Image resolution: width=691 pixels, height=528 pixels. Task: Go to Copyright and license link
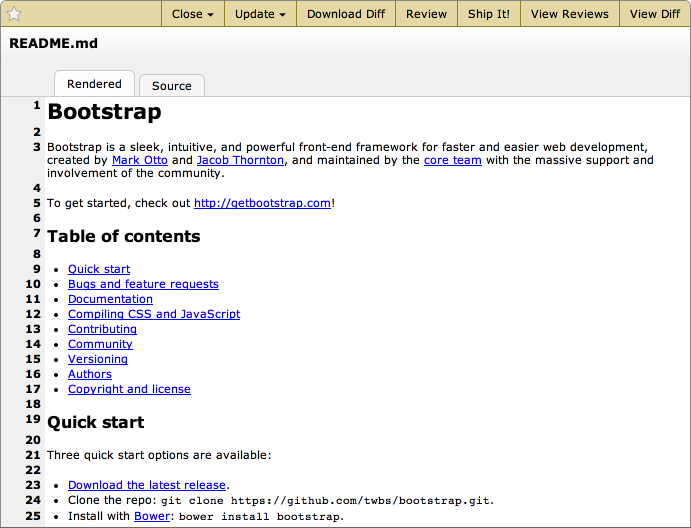pos(129,389)
